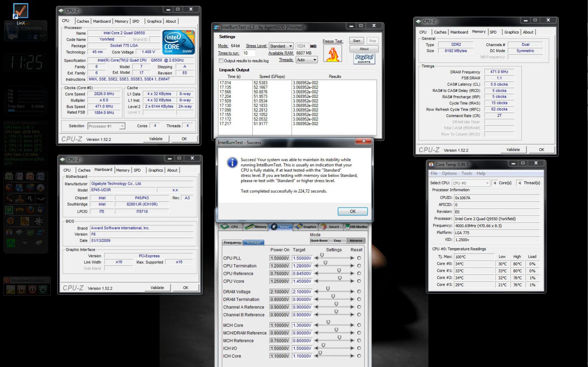Lower CPU Vcore using the left arrow

316,281
